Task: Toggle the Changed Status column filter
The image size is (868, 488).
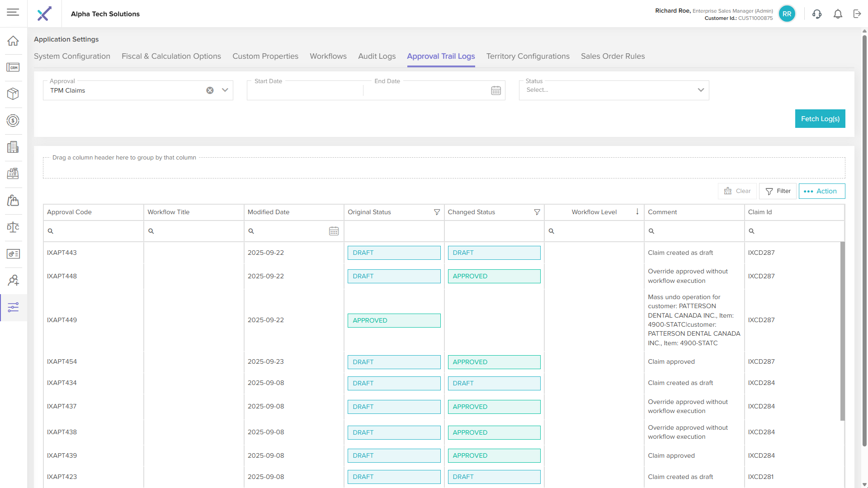Action: coord(537,212)
